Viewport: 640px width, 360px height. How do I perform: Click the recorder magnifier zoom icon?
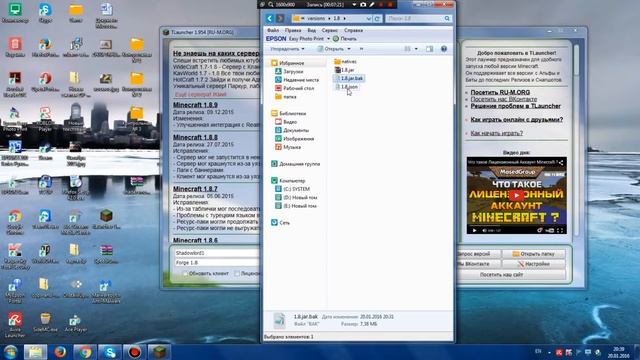pyautogui.click(x=270, y=4)
